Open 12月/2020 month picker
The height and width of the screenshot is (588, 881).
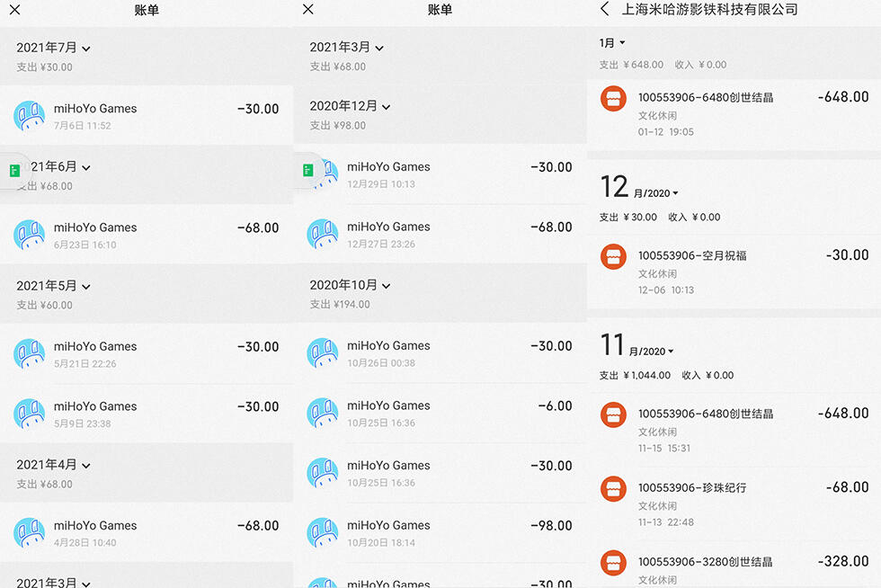point(639,188)
